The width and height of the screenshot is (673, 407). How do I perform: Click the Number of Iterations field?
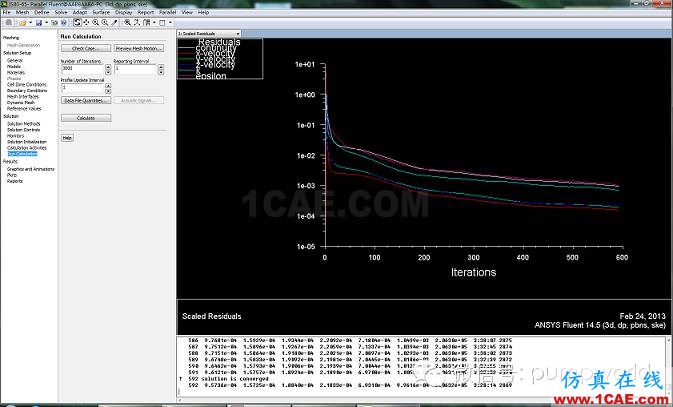pos(82,69)
